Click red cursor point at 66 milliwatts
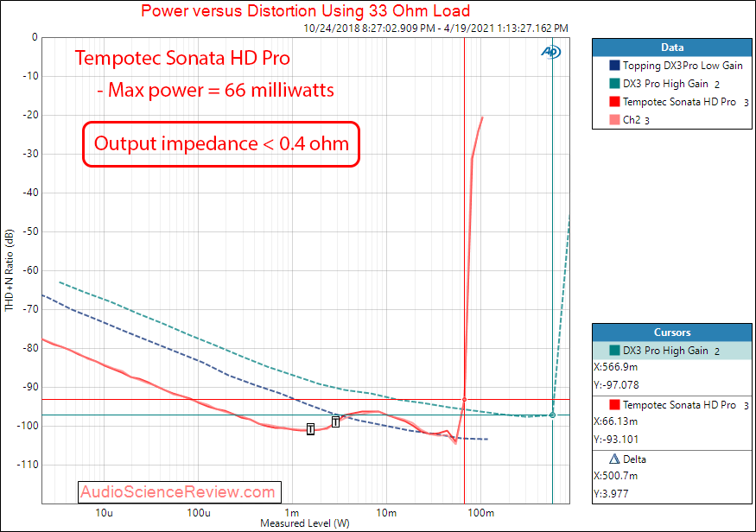The height and width of the screenshot is (532, 756). (x=464, y=400)
